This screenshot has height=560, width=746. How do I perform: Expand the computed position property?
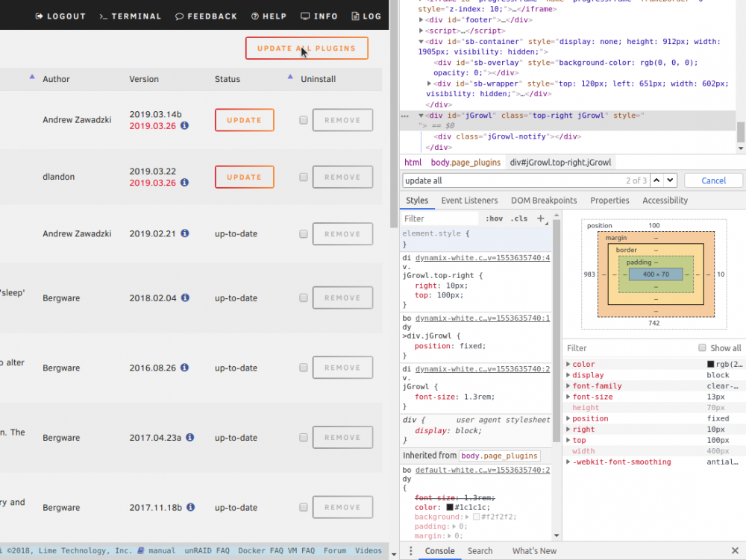click(x=568, y=418)
